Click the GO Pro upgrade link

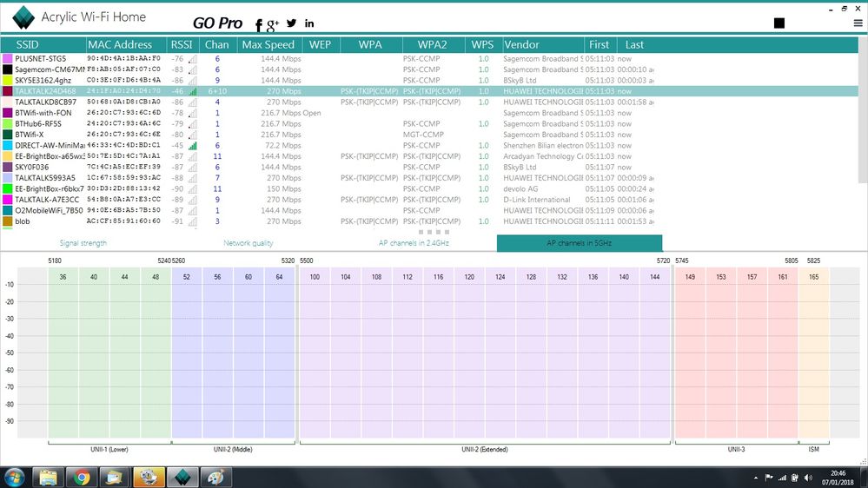[217, 23]
